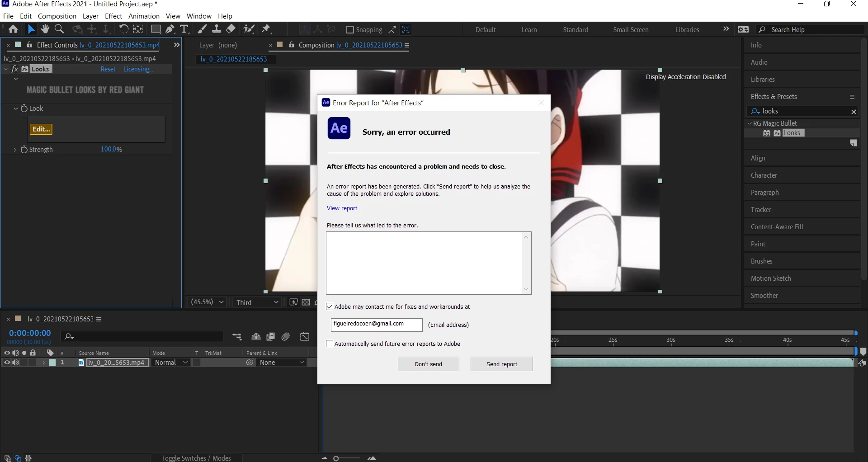The image size is (868, 462).
Task: Toggle lock on Effect Controls panel
Action: pyautogui.click(x=29, y=45)
